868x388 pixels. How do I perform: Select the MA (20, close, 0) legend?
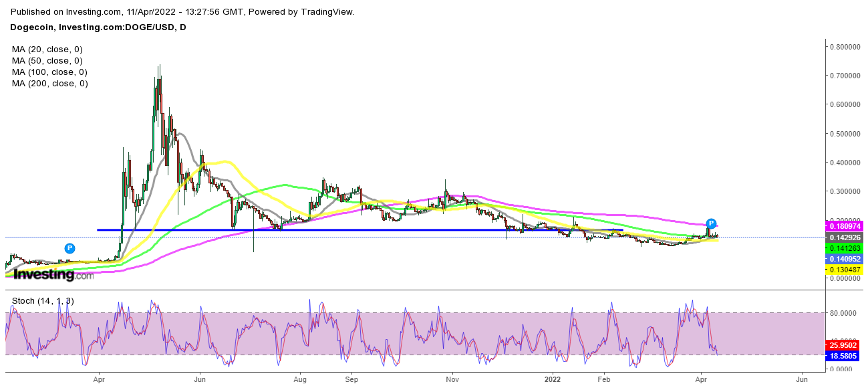[47, 50]
